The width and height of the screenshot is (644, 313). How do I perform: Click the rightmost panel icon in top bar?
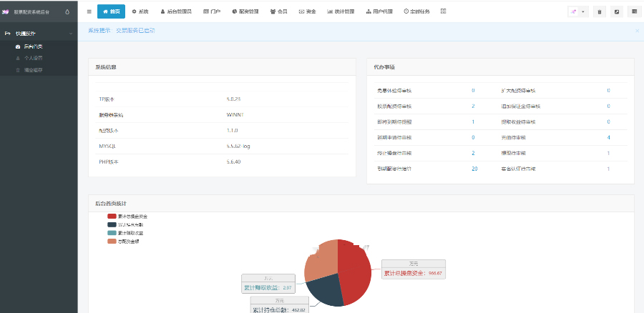(x=634, y=11)
